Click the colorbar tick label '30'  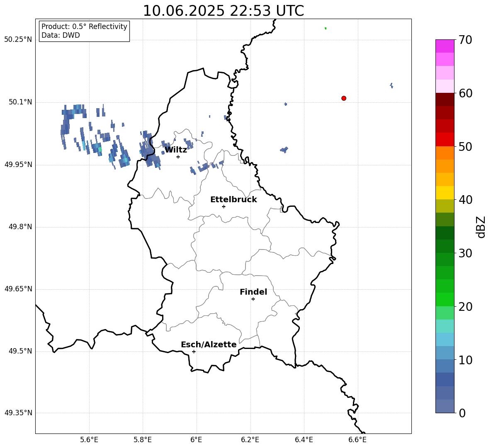coord(465,253)
